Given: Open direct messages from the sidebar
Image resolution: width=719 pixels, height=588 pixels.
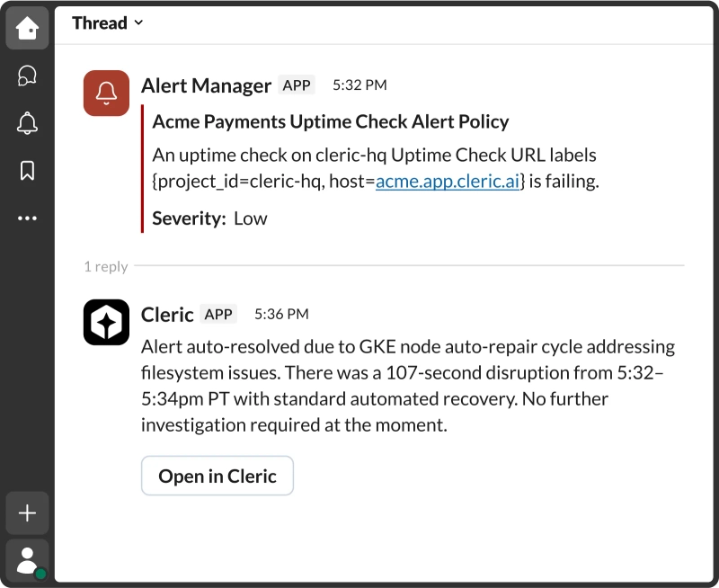Looking at the screenshot, I should point(27,76).
